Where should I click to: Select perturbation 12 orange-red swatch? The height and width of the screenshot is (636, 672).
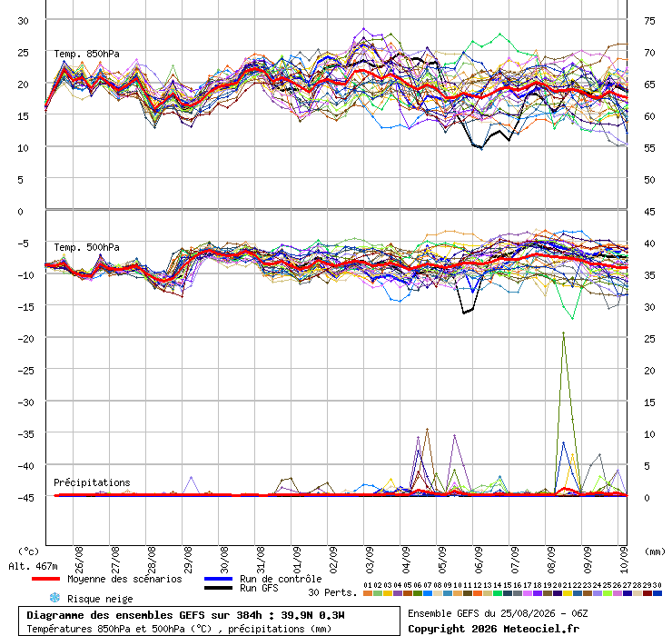[x=478, y=593]
